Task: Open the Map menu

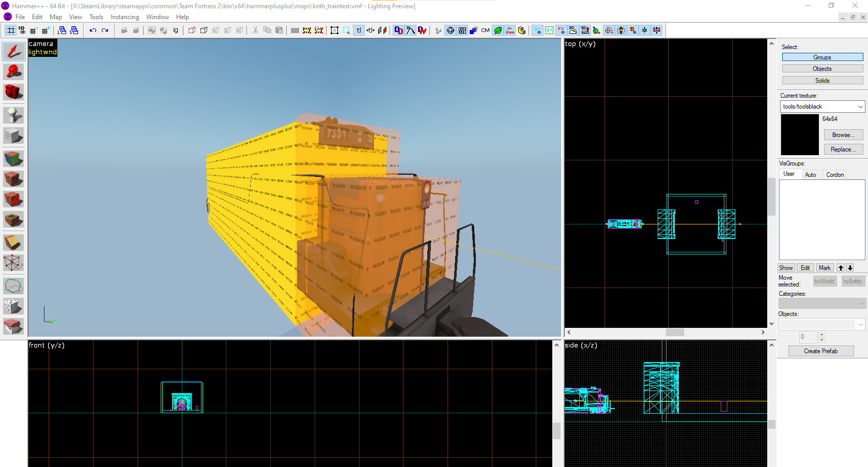Action: click(x=56, y=17)
